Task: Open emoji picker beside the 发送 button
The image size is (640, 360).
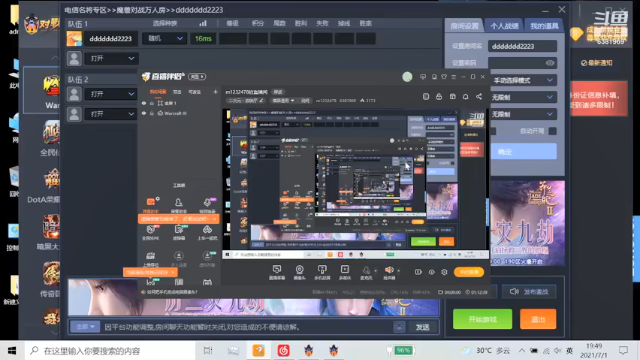Action: click(399, 327)
